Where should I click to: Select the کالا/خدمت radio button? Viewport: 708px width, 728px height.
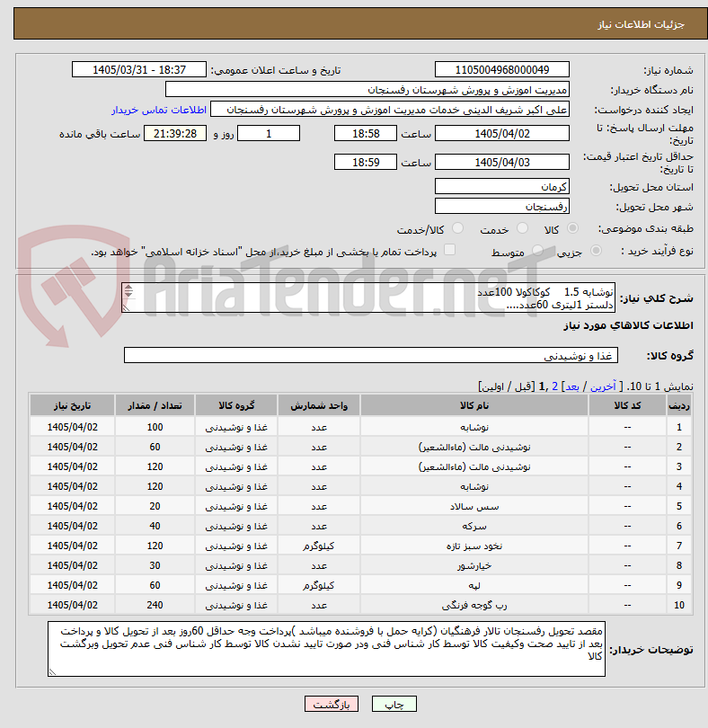457,228
